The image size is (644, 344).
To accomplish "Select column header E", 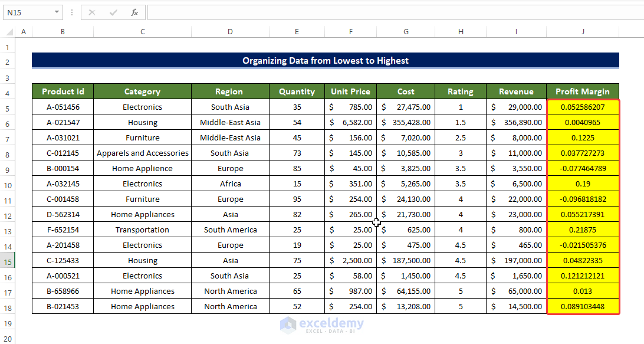I will point(297,31).
